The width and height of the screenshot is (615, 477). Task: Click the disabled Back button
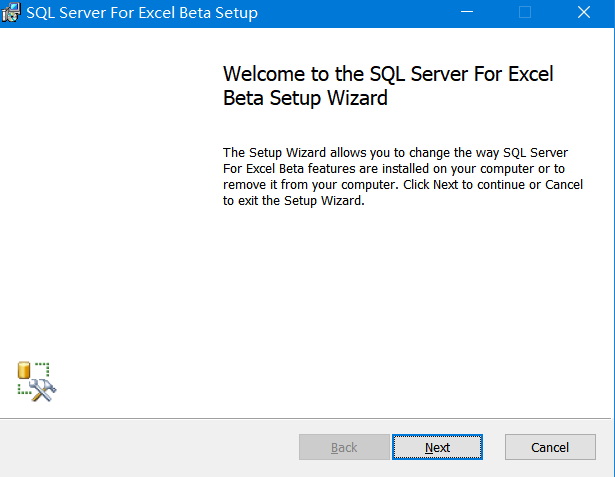click(344, 447)
